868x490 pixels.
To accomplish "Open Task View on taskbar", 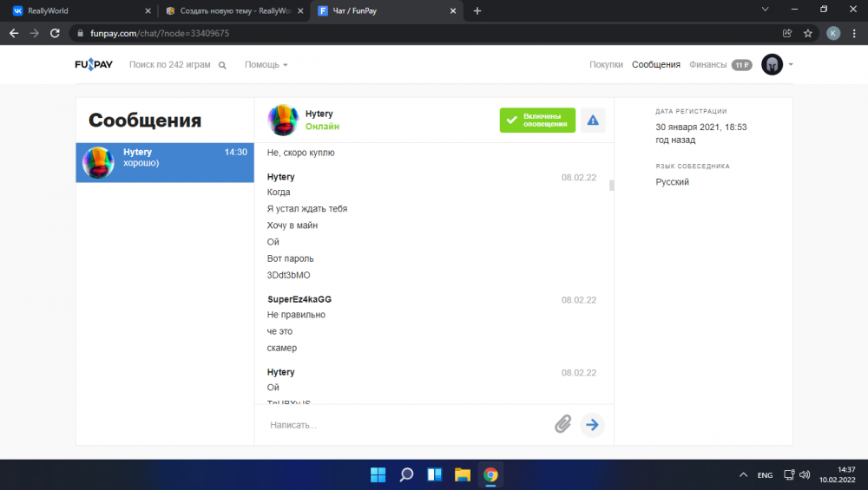I will [x=435, y=474].
